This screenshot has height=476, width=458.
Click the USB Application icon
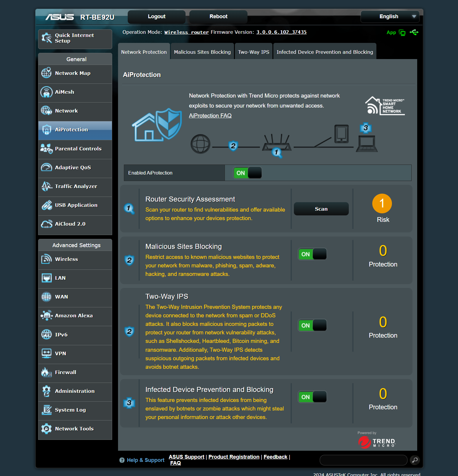point(46,205)
